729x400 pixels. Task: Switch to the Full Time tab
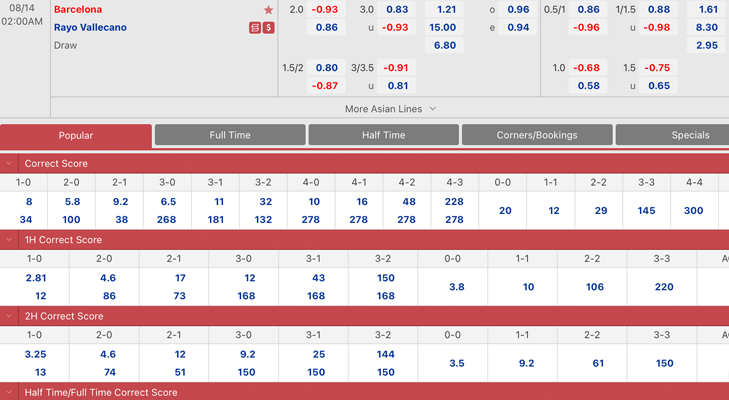tap(230, 135)
